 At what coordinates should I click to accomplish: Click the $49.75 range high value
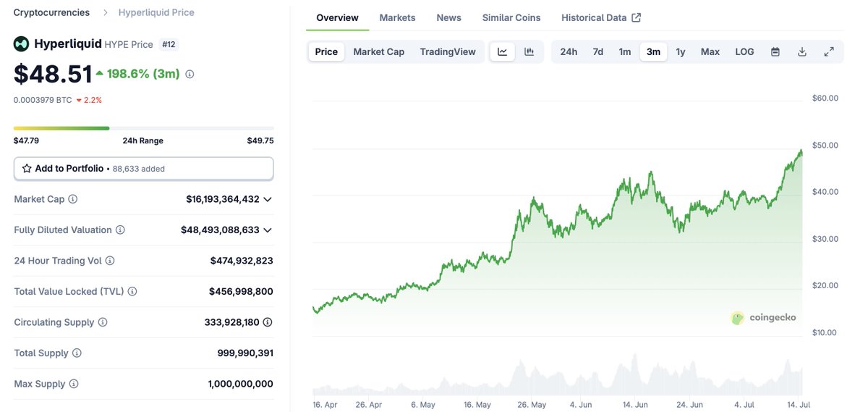(260, 140)
